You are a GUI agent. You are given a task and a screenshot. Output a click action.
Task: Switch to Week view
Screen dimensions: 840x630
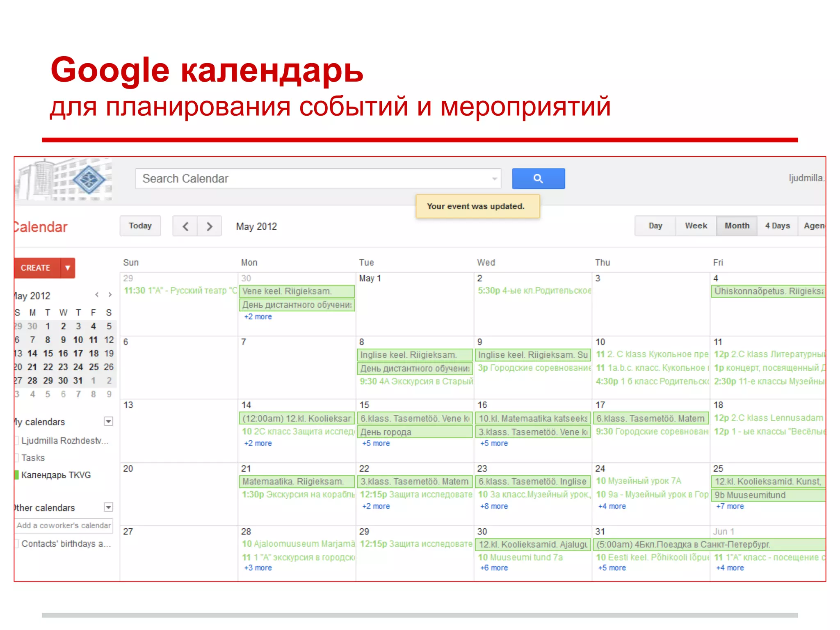click(696, 226)
